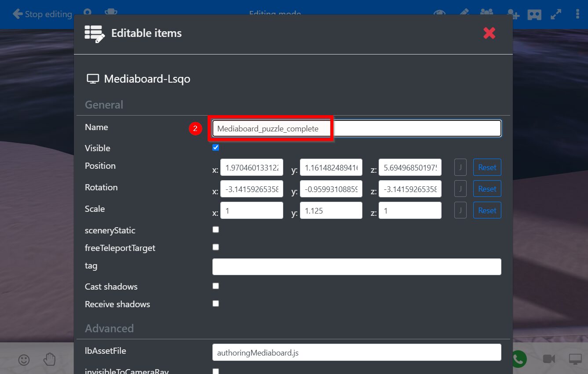
Task: Turn on the Receive shadows checkbox
Action: point(215,303)
